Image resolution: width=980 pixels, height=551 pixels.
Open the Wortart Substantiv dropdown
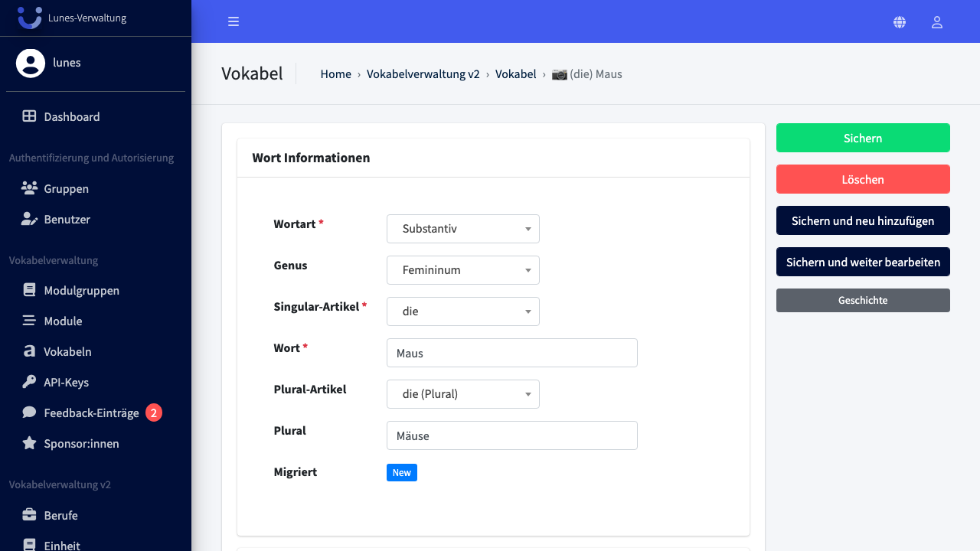463,229
